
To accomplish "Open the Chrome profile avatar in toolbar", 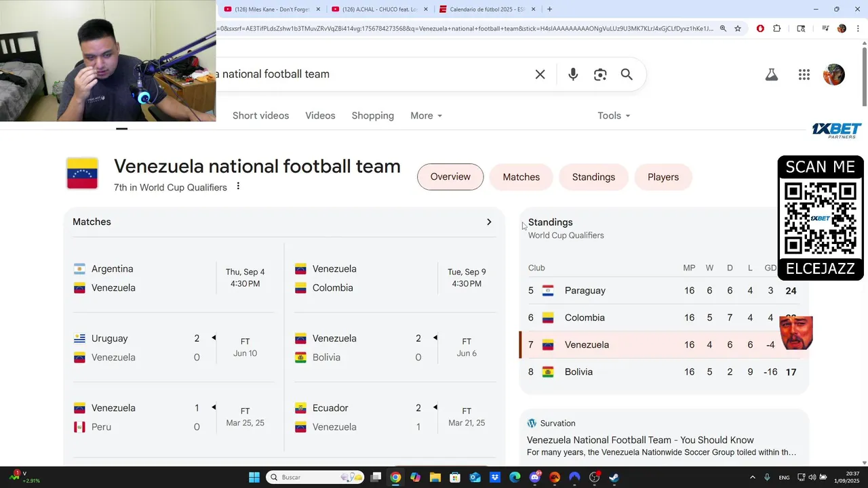I will click(842, 28).
